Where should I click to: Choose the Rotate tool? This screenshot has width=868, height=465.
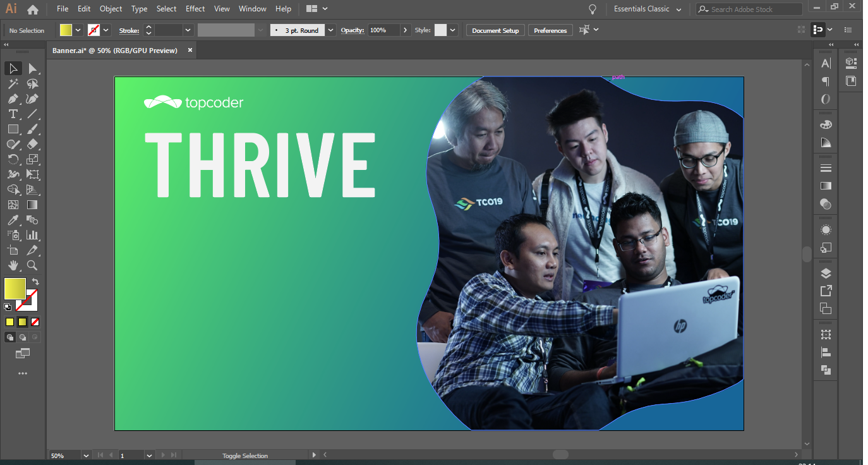tap(13, 159)
